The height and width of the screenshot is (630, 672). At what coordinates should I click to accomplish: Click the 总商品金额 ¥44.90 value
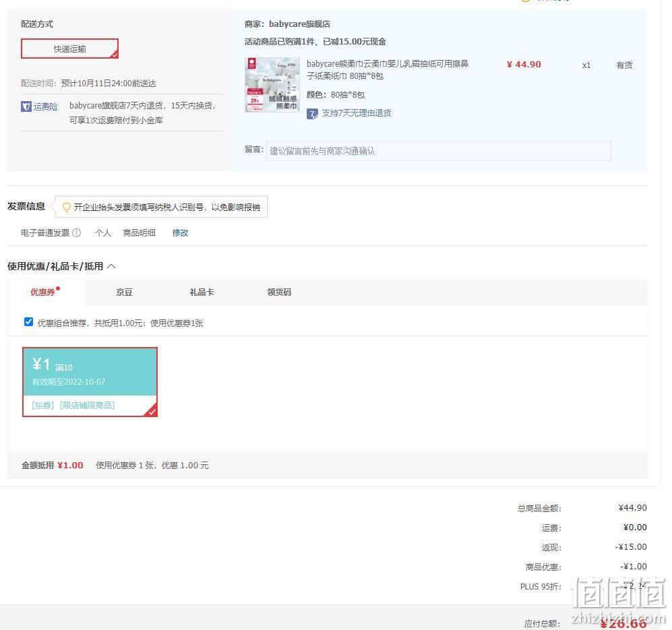[633, 508]
